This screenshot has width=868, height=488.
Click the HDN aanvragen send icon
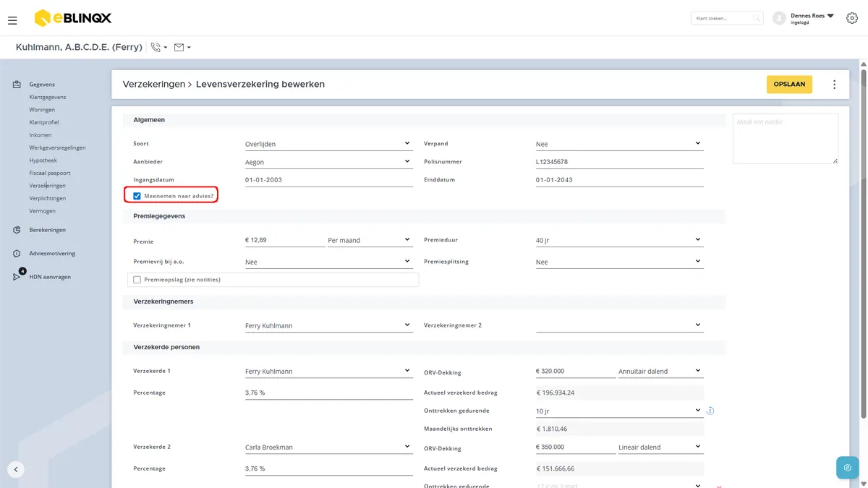(x=17, y=277)
